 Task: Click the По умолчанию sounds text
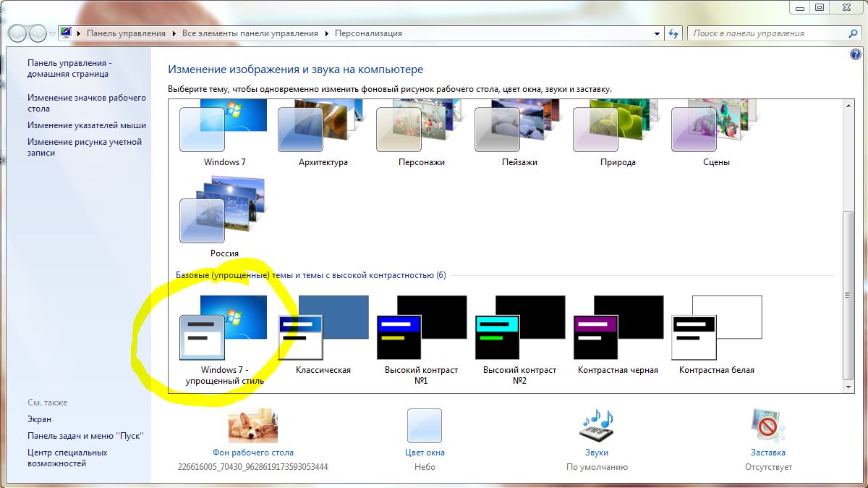tap(597, 467)
